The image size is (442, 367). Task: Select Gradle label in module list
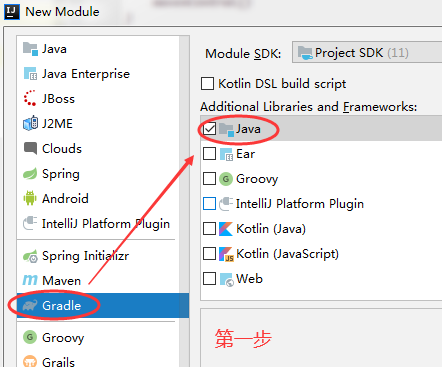tap(62, 306)
